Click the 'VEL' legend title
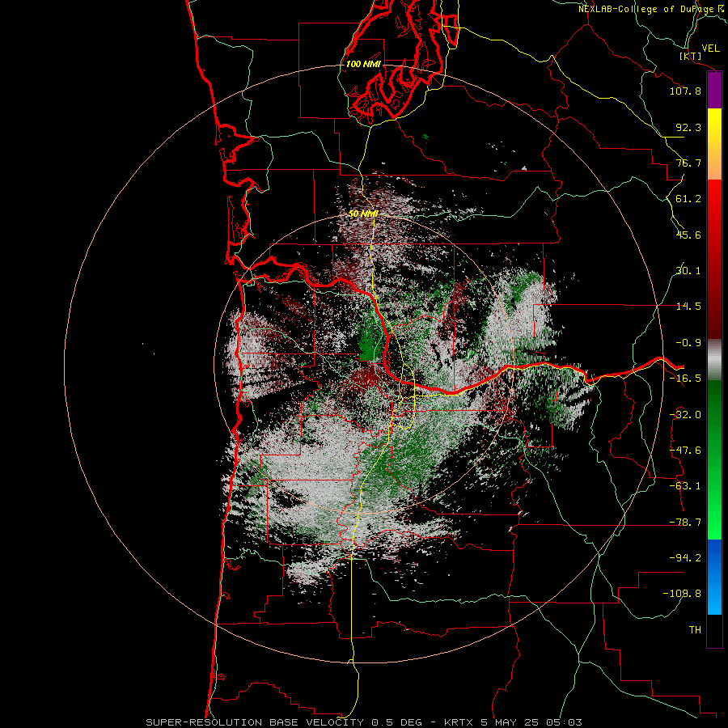Image resolution: width=728 pixels, height=728 pixels. 710,49
